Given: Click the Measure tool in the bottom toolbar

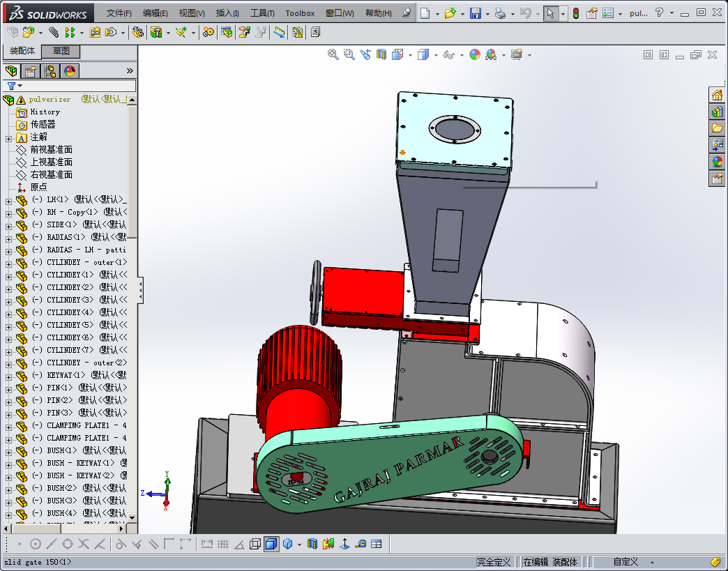Looking at the screenshot, I should [361, 544].
